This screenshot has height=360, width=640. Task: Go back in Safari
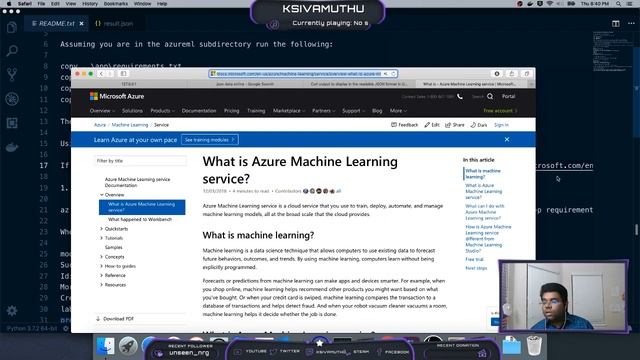point(101,74)
